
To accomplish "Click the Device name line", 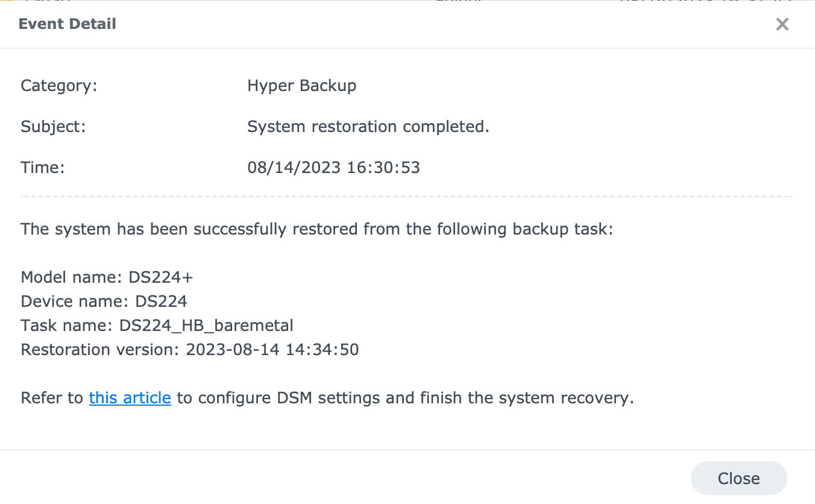I will (104, 301).
